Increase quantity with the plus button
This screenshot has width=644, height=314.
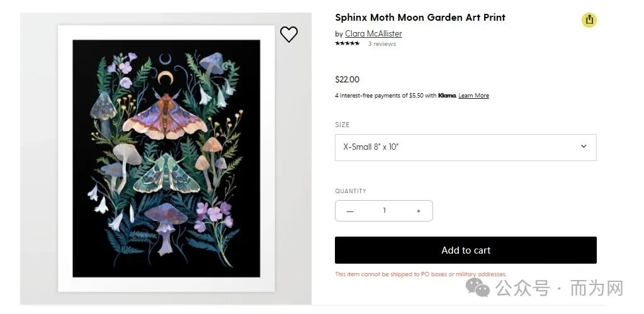(418, 211)
